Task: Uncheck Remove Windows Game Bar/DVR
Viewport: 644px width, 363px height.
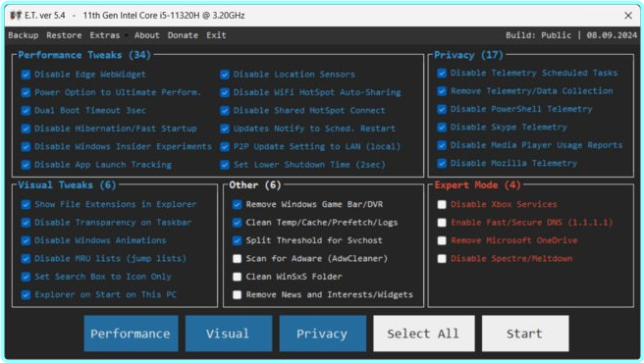Action: 237,204
